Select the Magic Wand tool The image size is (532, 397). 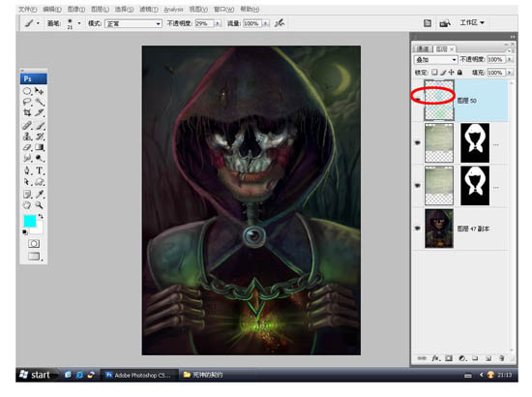pos(40,102)
